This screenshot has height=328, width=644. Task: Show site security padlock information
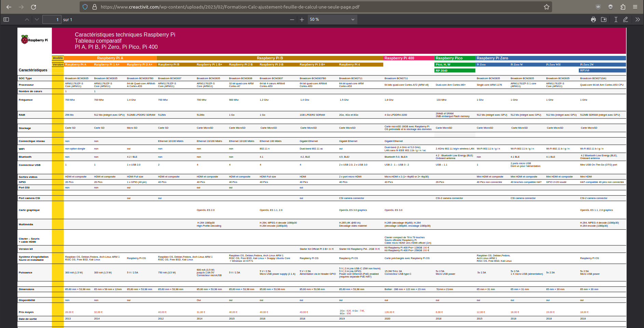95,7
